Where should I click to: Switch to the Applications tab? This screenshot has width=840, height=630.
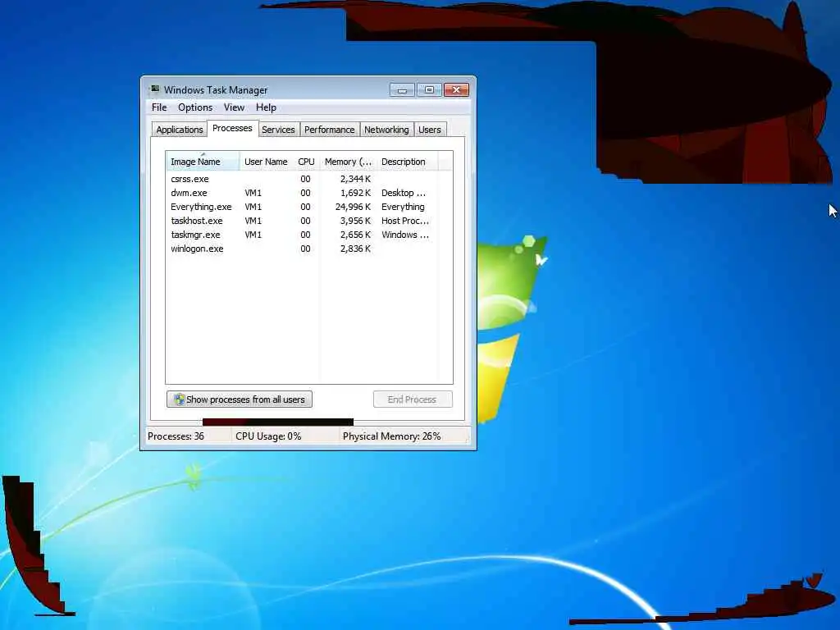[x=180, y=130]
